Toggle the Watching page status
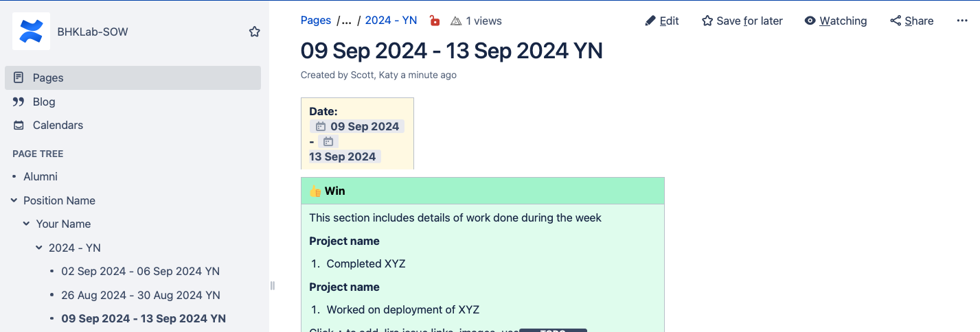The height and width of the screenshot is (332, 980). click(835, 21)
